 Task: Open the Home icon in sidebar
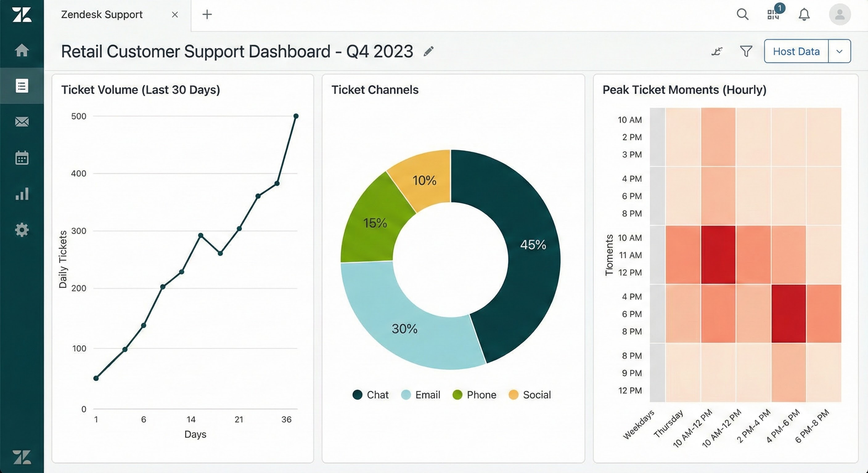tap(22, 50)
